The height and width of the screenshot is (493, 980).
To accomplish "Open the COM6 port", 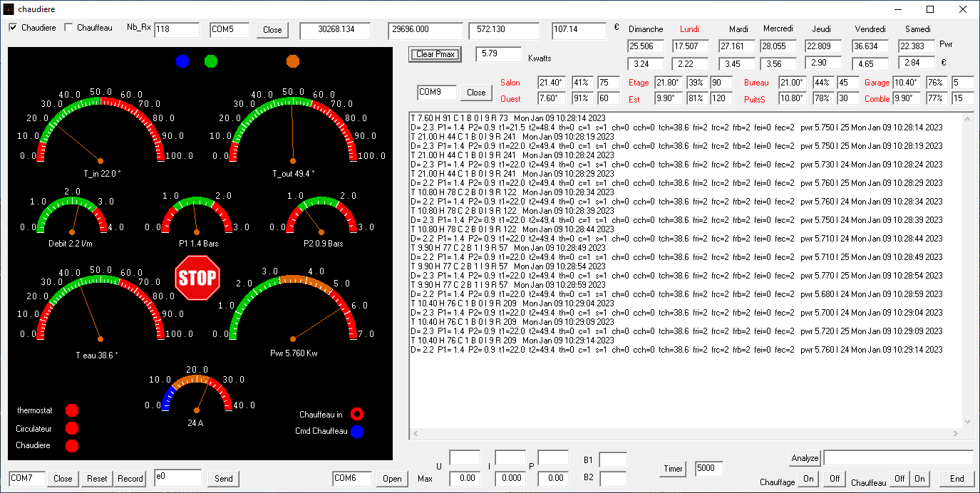I will click(x=392, y=479).
